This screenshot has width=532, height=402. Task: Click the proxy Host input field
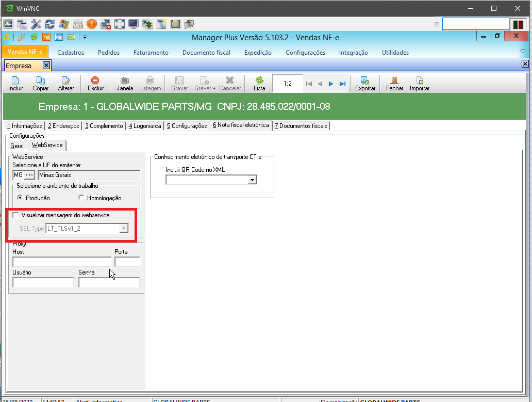(x=62, y=262)
